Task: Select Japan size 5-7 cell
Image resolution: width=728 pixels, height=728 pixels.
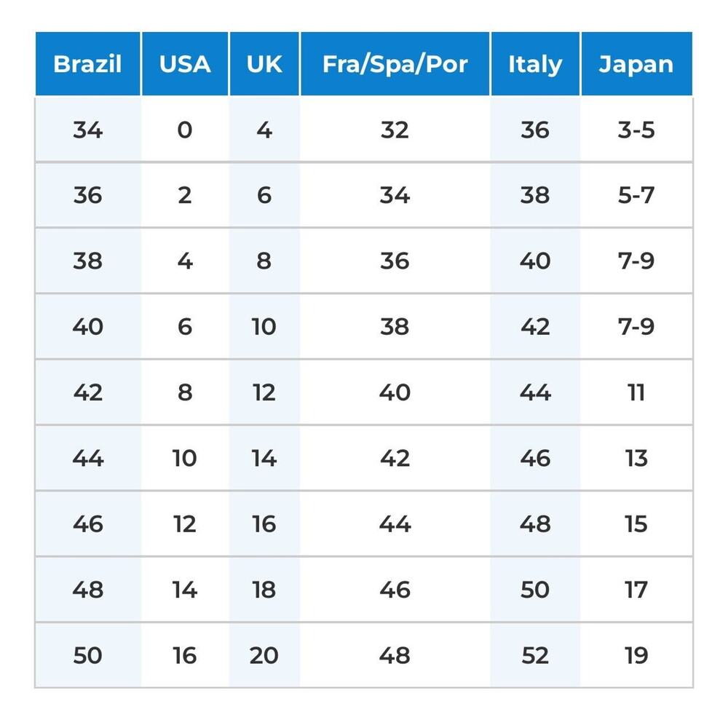Action: point(636,196)
